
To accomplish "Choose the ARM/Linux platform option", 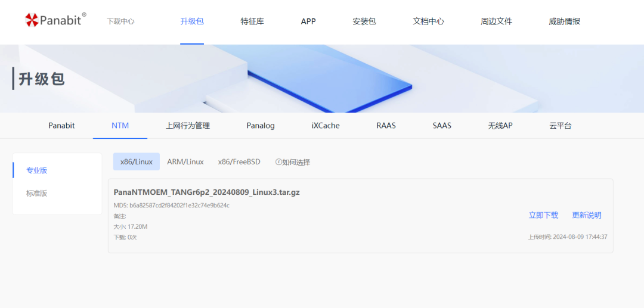I will 185,161.
